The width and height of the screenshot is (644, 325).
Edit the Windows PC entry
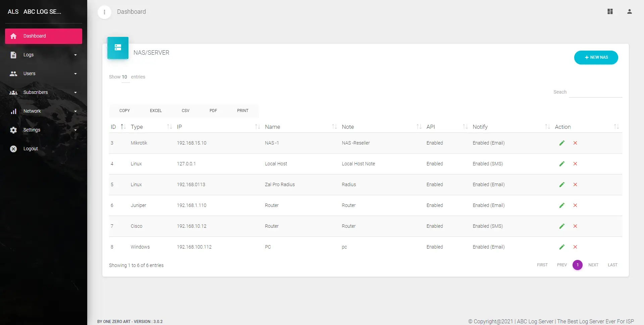coord(562,247)
